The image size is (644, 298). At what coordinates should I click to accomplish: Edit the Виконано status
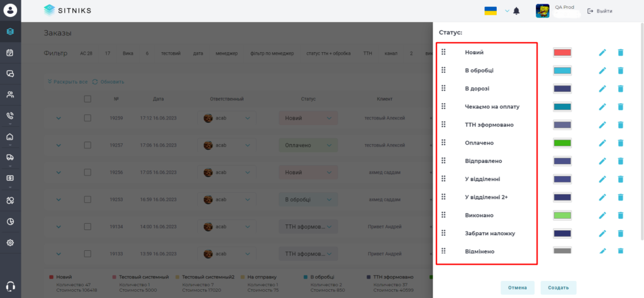pyautogui.click(x=602, y=215)
